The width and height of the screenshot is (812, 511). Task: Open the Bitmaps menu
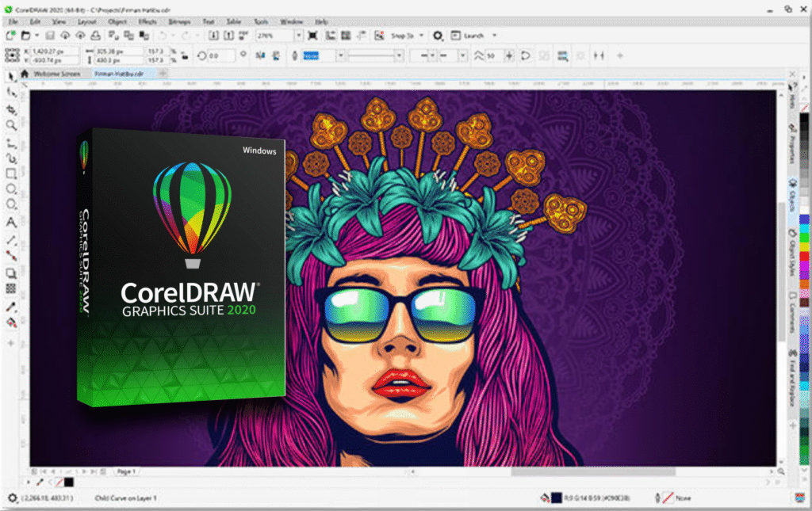[x=180, y=21]
